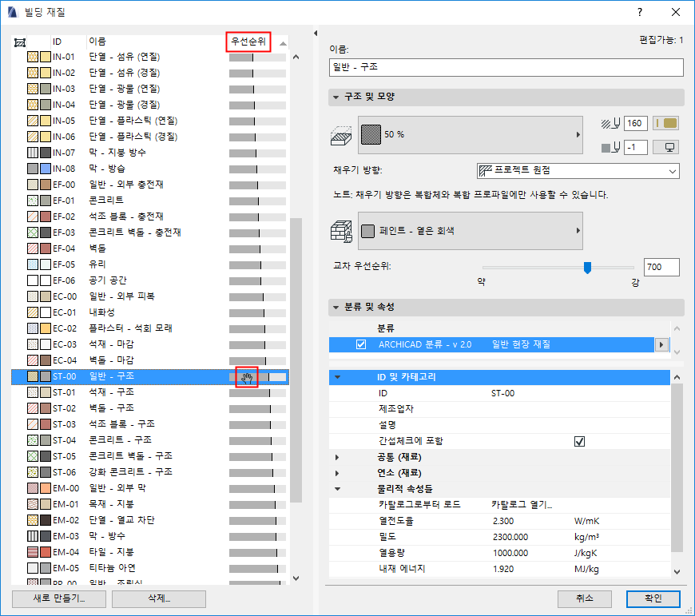Click the 새로 만들기... button
The height and width of the screenshot is (616, 695).
click(x=59, y=598)
